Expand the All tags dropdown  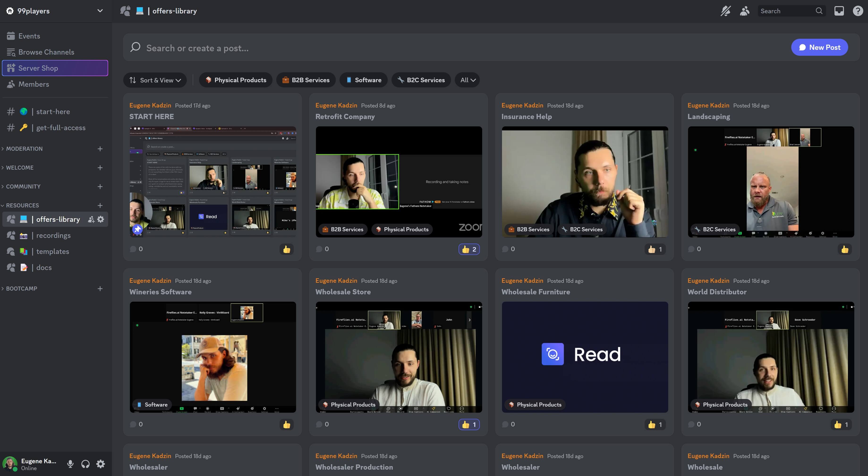tap(467, 80)
